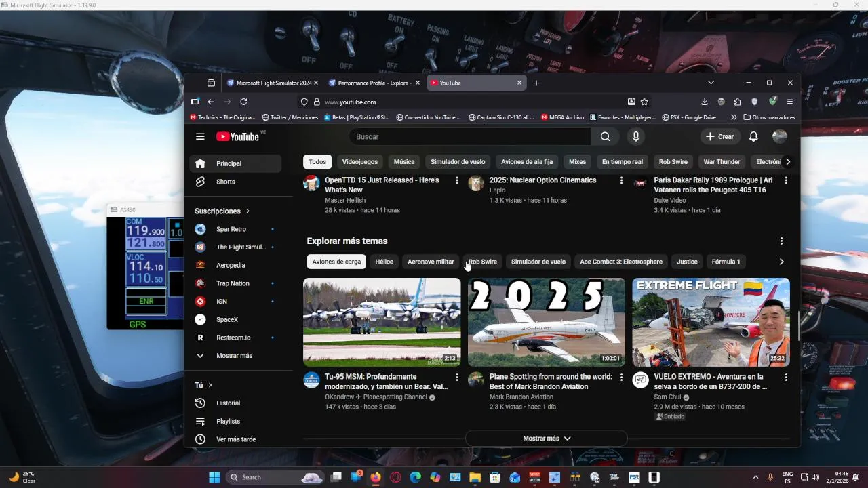Select the Aeronave militar topic chip
868x488 pixels.
pyautogui.click(x=431, y=262)
